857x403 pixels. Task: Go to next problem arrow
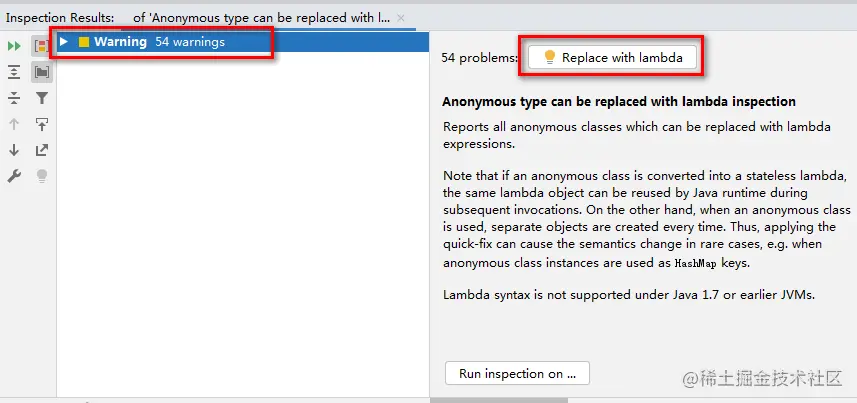click(14, 150)
